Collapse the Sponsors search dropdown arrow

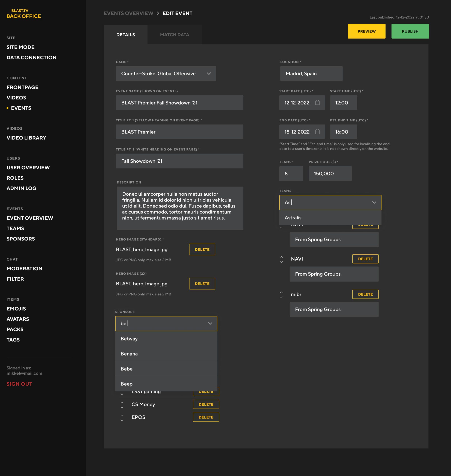[x=210, y=323]
